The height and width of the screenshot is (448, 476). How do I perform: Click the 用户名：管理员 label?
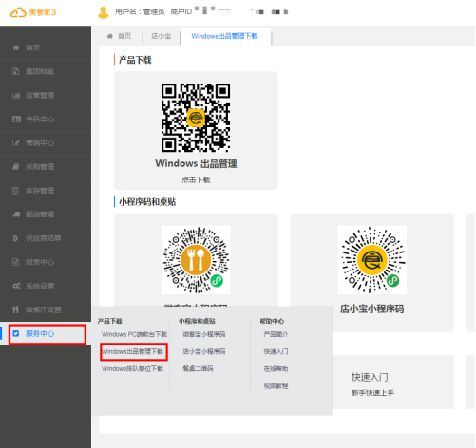point(140,12)
